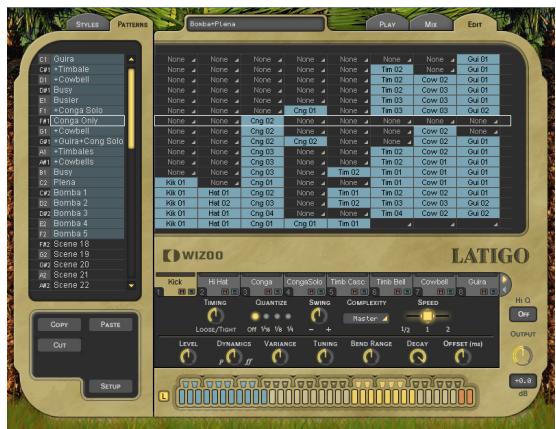Image resolution: width=556 pixels, height=429 pixels.
Task: Toggle the Hi Q Off switch
Action: 523,314
